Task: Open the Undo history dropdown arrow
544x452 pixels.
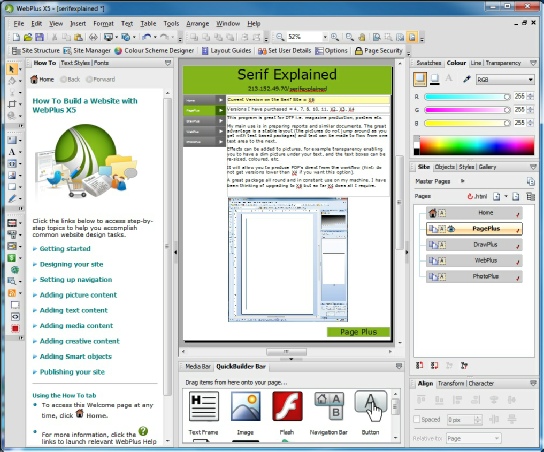Action: pos(155,37)
